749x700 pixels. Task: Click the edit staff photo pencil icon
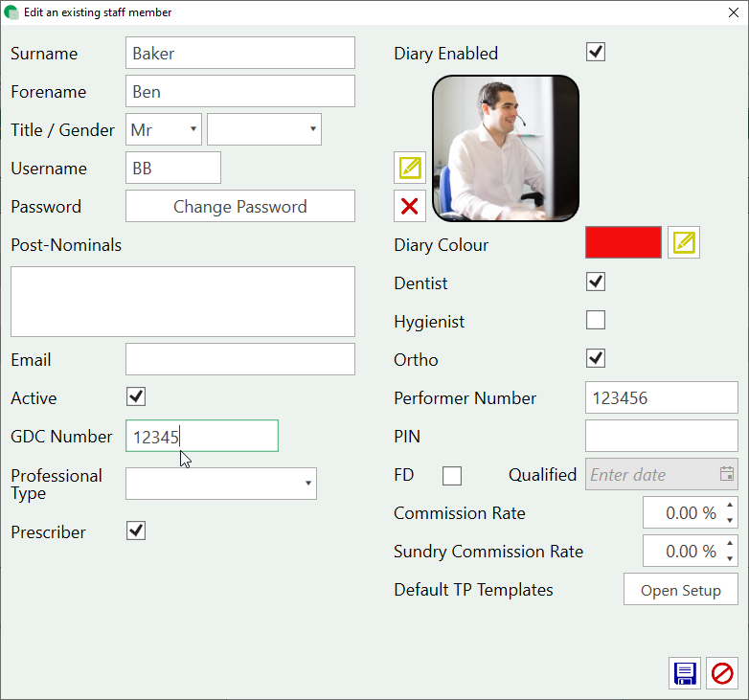(x=410, y=168)
